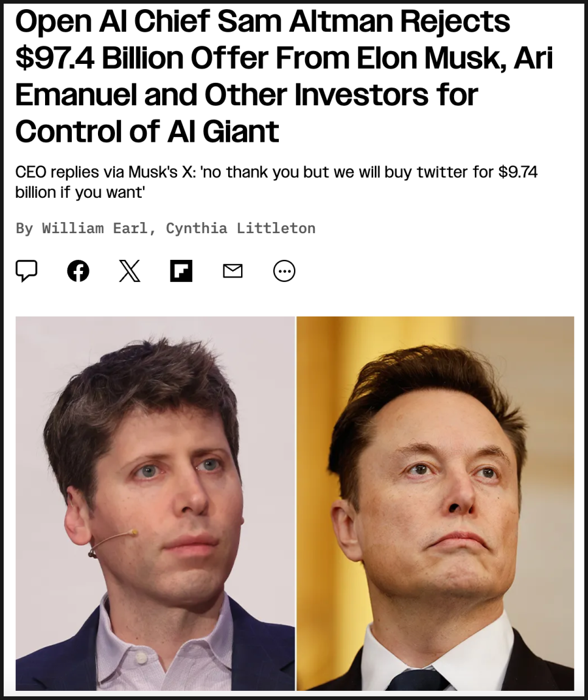Share to Flipboard using its icon
This screenshot has width=588, height=700.
181,271
